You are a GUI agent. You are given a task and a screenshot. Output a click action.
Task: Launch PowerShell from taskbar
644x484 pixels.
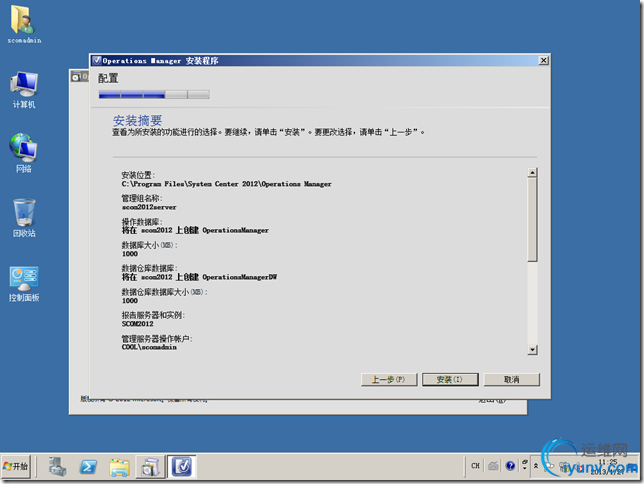[x=88, y=467]
